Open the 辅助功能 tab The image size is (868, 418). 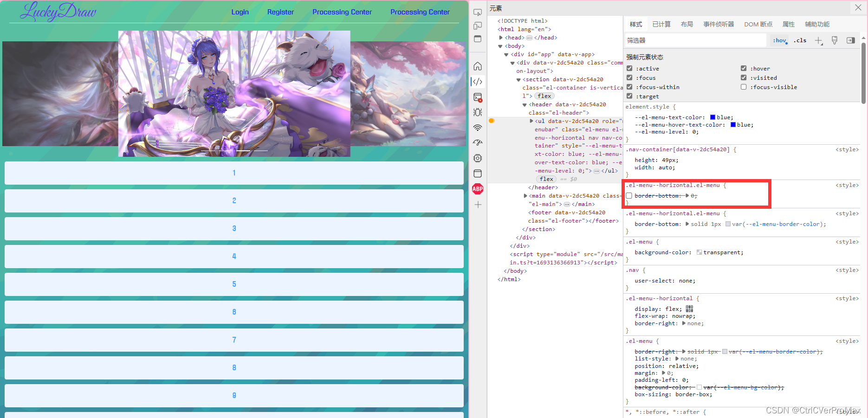817,24
